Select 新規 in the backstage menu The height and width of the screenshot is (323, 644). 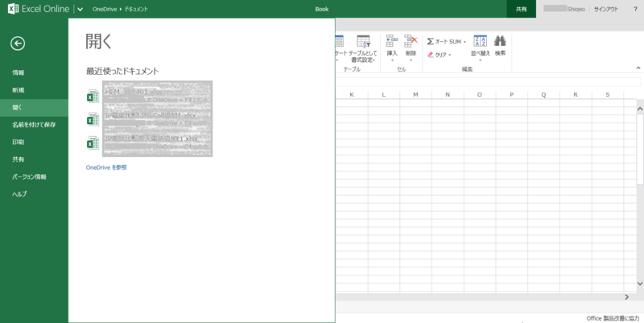coord(34,90)
